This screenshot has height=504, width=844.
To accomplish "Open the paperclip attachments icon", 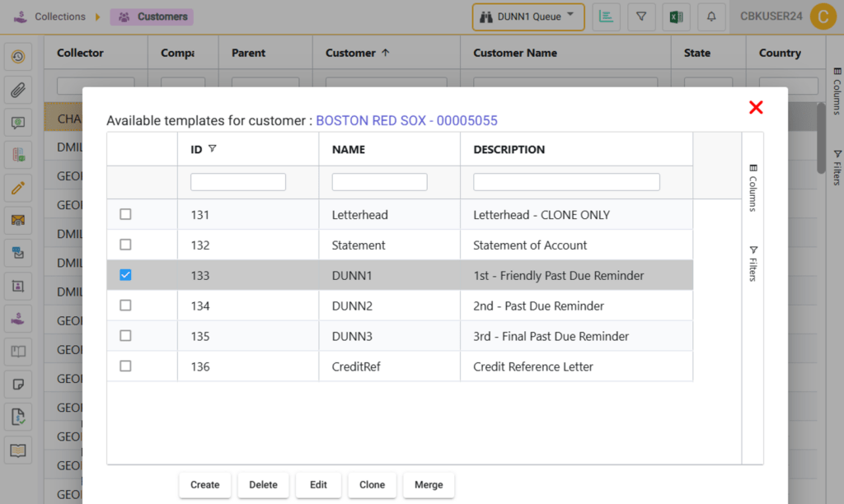I will click(x=18, y=90).
